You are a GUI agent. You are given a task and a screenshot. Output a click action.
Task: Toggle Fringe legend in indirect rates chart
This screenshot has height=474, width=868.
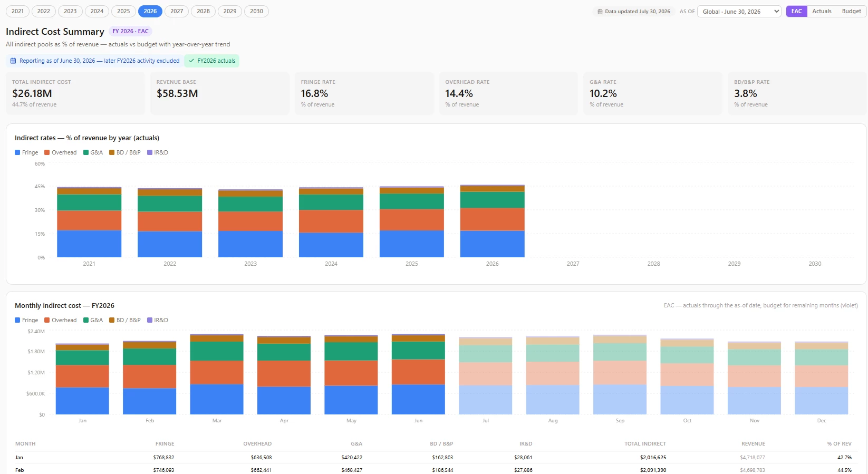[26, 152]
